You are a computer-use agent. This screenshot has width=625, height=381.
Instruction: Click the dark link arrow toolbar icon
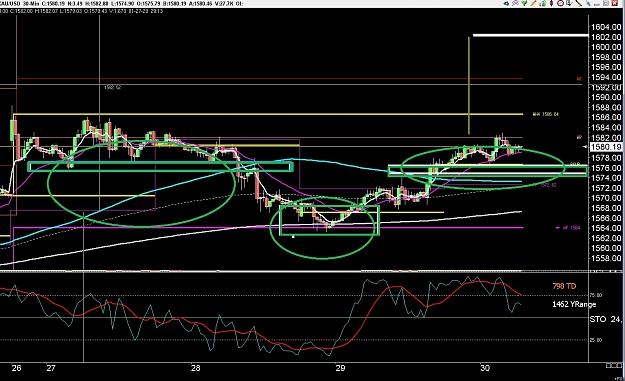tap(507, 3)
